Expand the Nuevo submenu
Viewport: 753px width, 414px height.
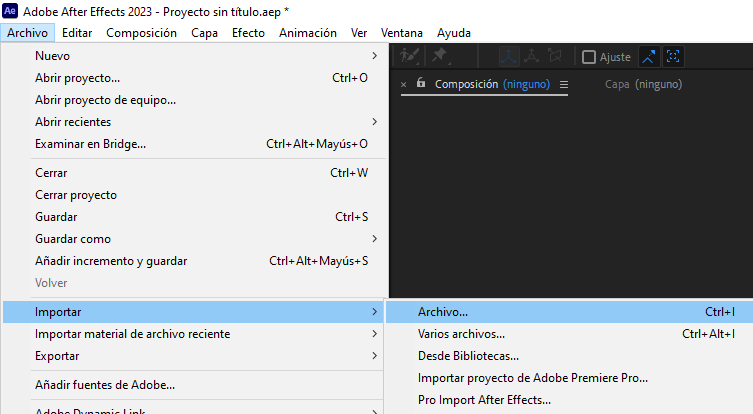(x=200, y=55)
